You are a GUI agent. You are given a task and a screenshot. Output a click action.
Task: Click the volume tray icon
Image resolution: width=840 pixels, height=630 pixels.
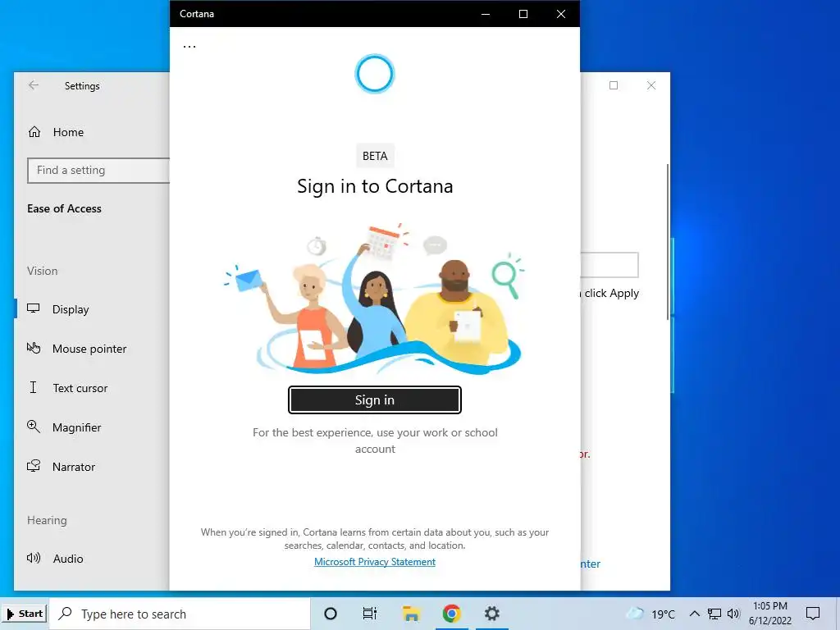point(733,614)
